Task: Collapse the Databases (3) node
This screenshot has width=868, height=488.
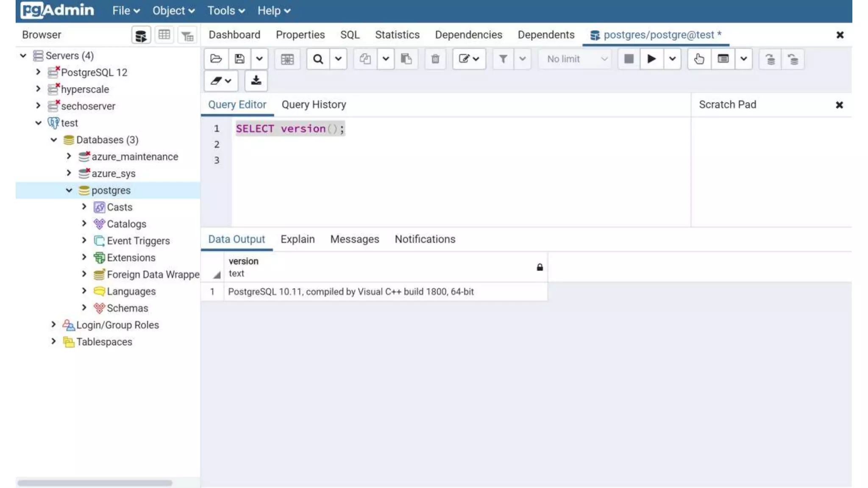Action: [x=54, y=140]
